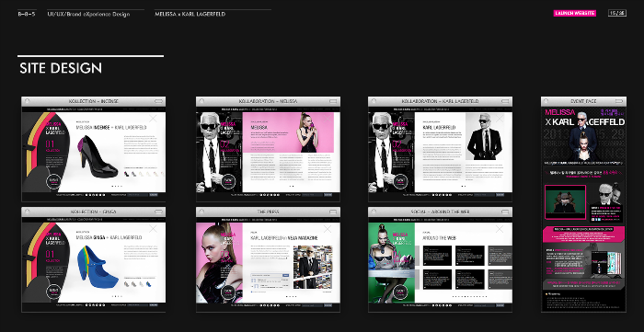Click circular event badge in Incense page
Image resolution: width=644 pixels, height=332 pixels.
[53, 181]
